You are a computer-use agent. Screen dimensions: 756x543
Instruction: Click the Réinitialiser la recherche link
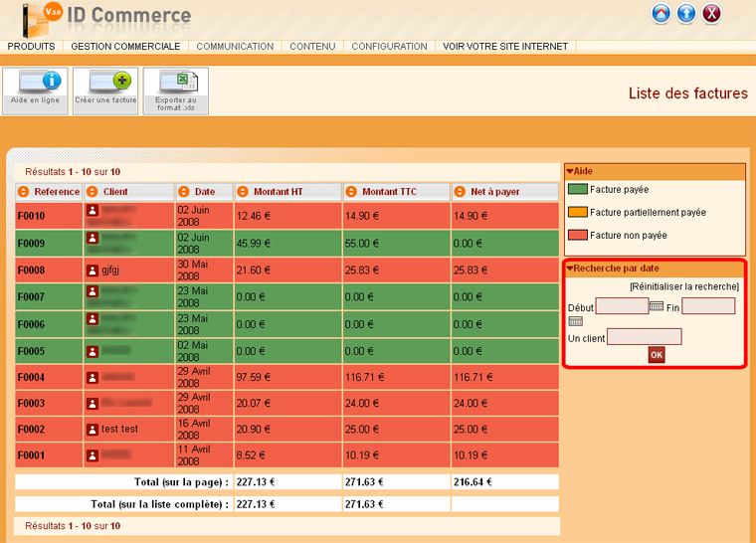(x=684, y=286)
